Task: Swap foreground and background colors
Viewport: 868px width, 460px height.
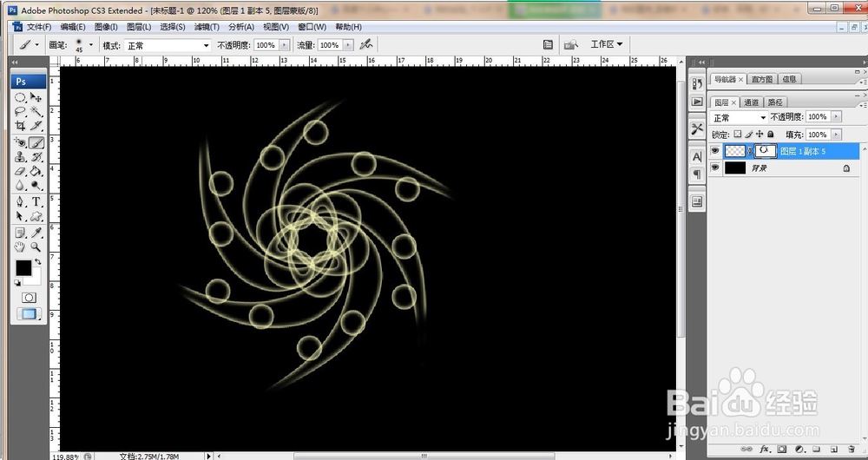Action: point(37,261)
